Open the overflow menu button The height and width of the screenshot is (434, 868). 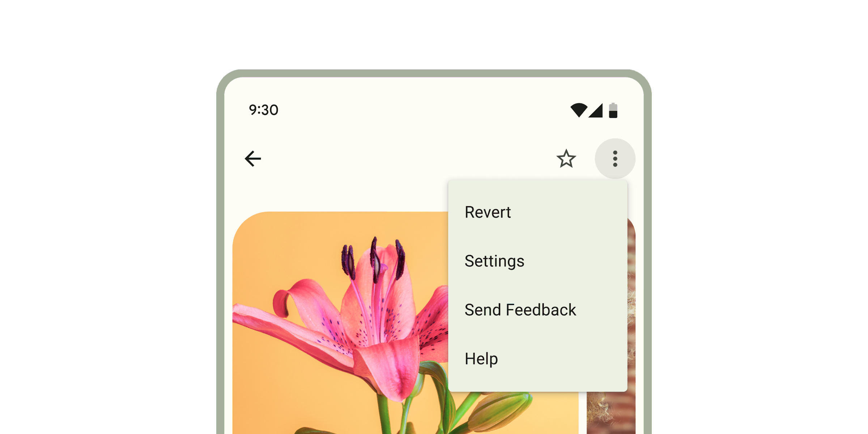click(616, 159)
